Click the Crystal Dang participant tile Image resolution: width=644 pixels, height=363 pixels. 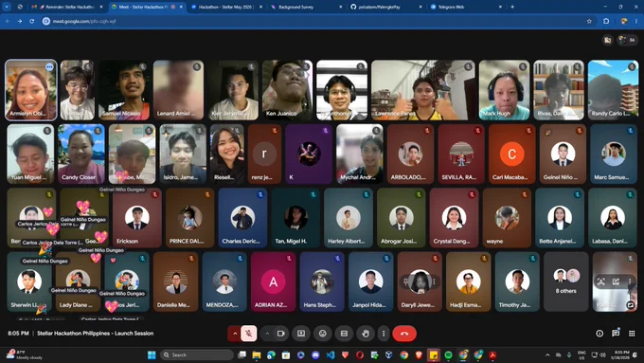pyautogui.click(x=454, y=217)
